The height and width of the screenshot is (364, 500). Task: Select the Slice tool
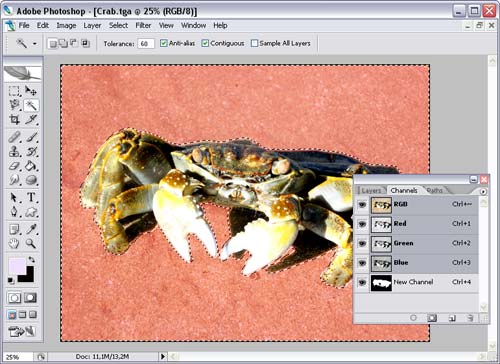[31, 119]
